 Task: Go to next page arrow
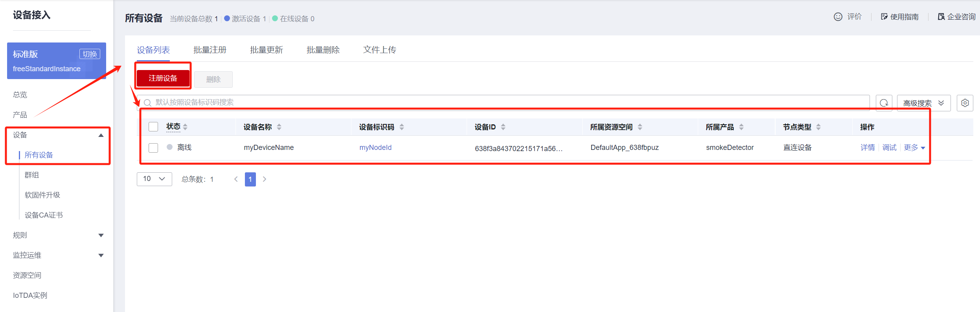265,179
